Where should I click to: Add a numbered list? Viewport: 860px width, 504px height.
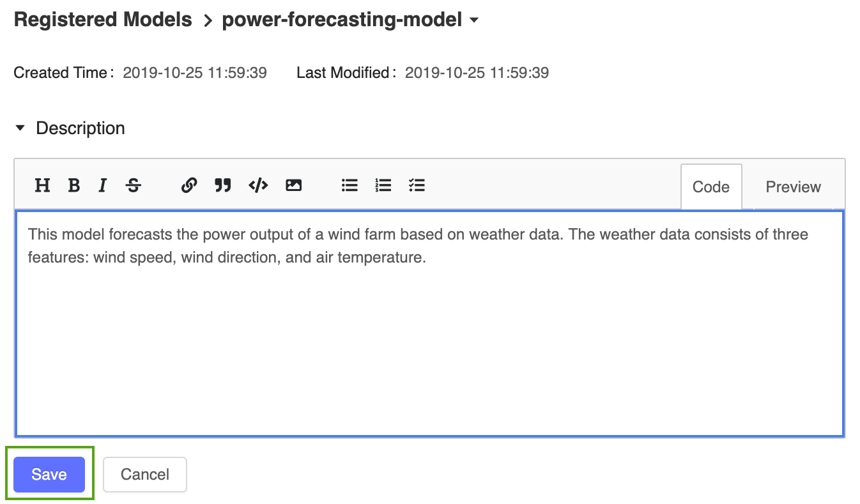383,185
